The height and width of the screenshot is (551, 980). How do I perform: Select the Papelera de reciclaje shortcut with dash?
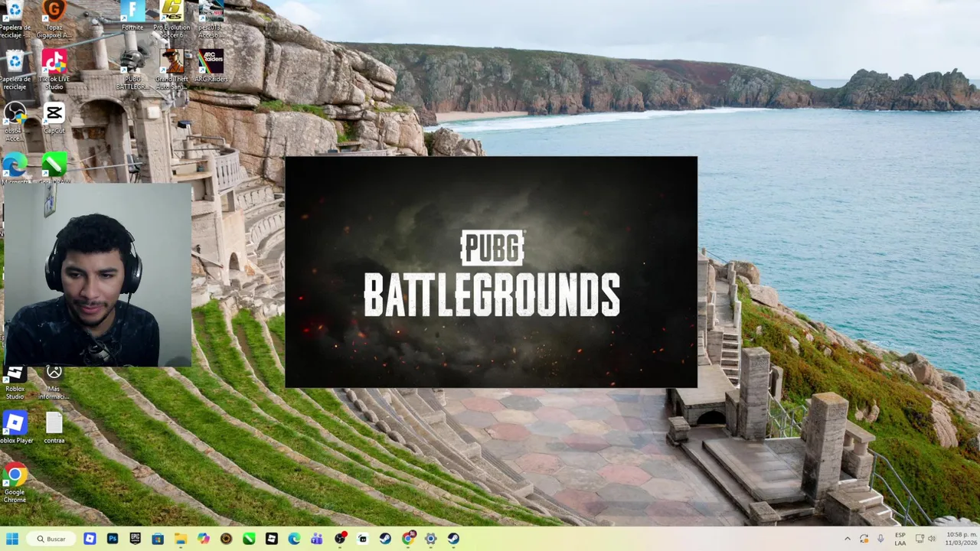click(15, 19)
